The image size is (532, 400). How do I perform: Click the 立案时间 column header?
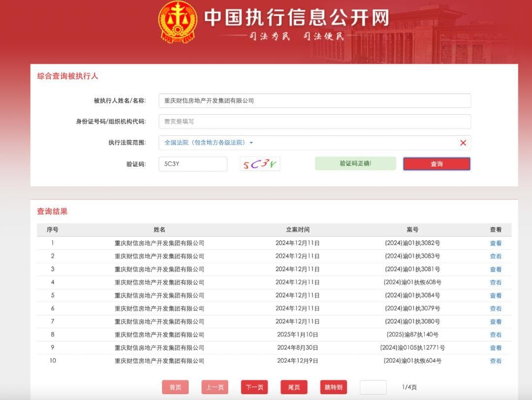pos(298,229)
